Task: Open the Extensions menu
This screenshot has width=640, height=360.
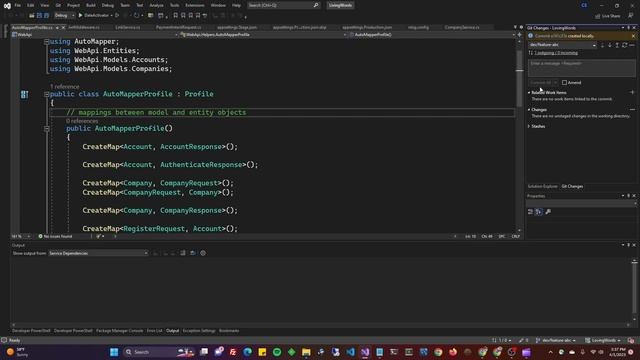Action: tap(195, 5)
